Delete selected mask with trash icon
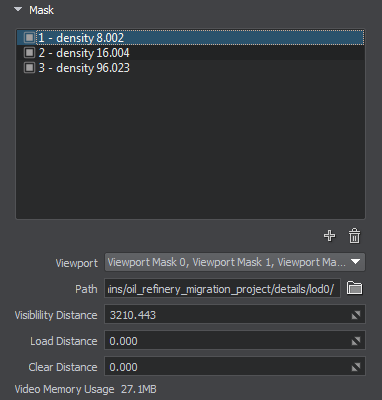The width and height of the screenshot is (382, 400). point(354,236)
